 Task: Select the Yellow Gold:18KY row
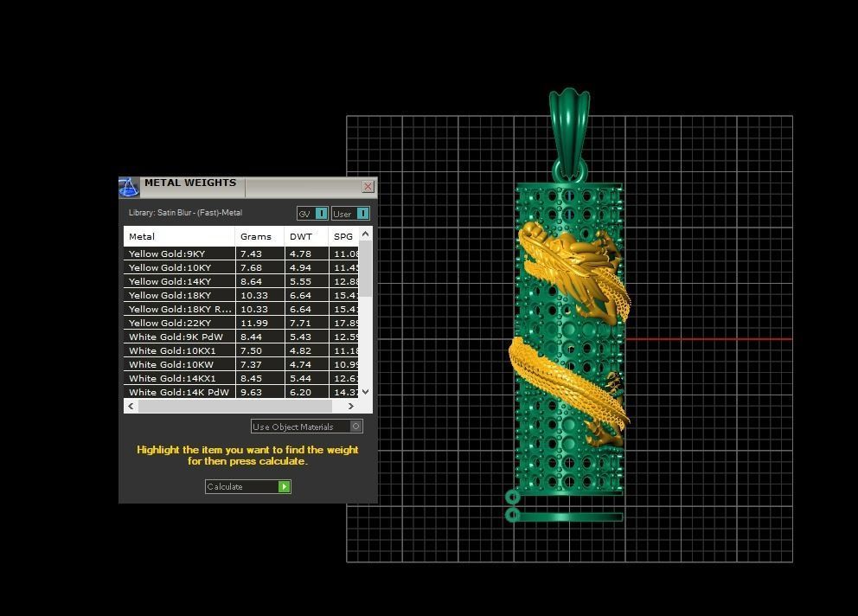coord(241,295)
